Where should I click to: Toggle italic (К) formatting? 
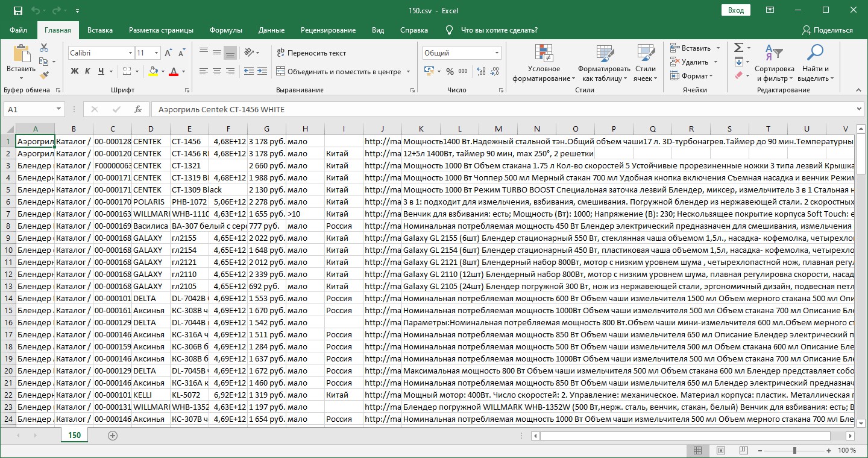pos(87,71)
